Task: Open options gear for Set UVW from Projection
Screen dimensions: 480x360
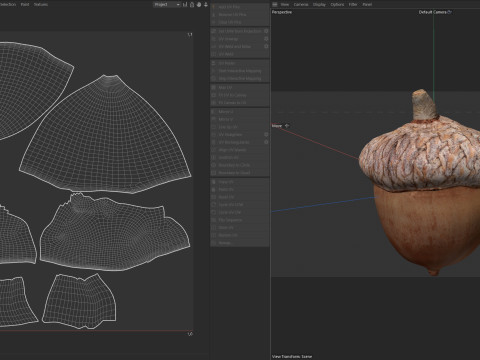Action: (266, 31)
